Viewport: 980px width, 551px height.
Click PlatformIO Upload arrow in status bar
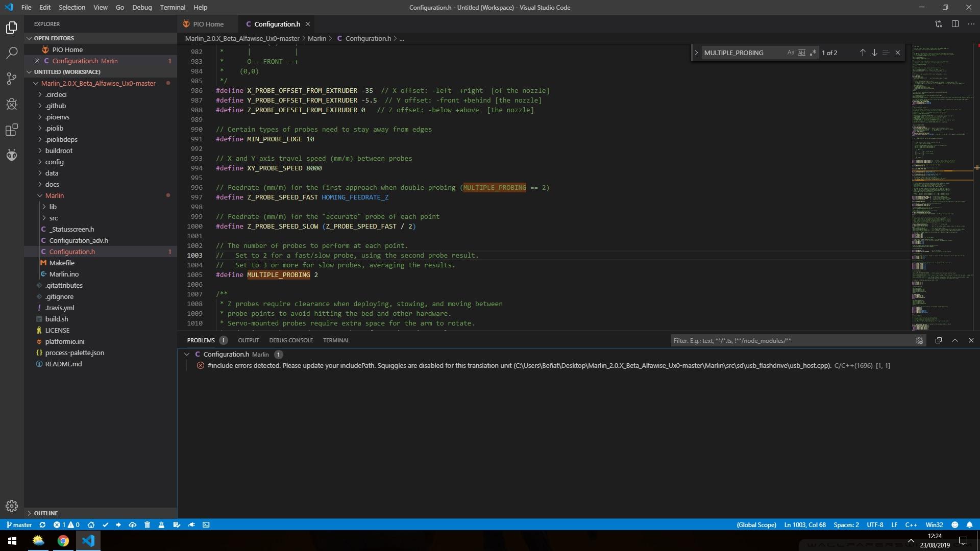[x=118, y=524]
